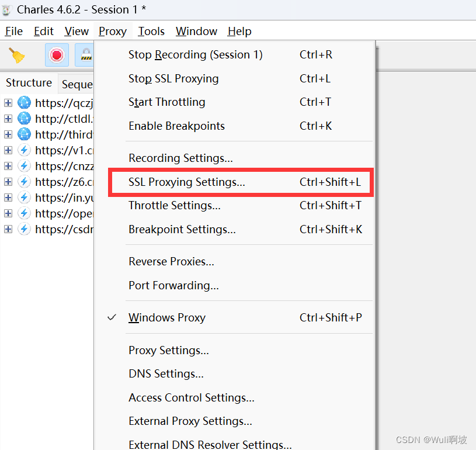Toggle the red record button in toolbar
Image resolution: width=476 pixels, height=450 pixels.
[57, 55]
